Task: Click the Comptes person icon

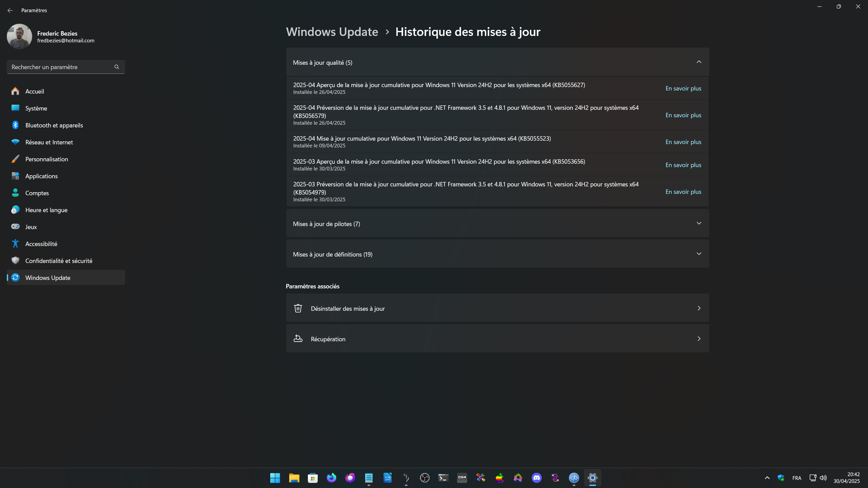Action: pos(15,193)
